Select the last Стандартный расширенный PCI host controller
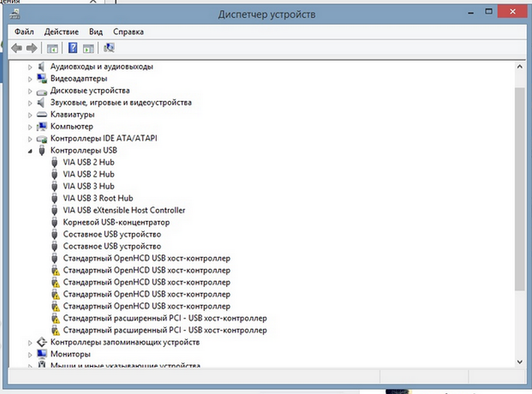532x394 pixels. click(x=164, y=330)
